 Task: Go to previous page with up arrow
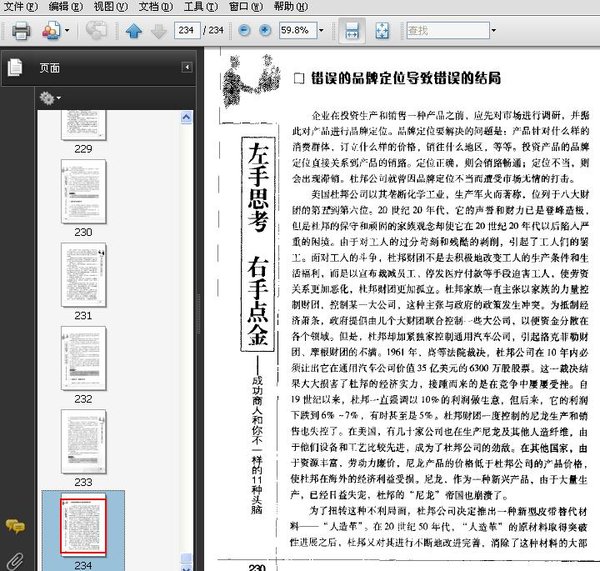coord(134,31)
